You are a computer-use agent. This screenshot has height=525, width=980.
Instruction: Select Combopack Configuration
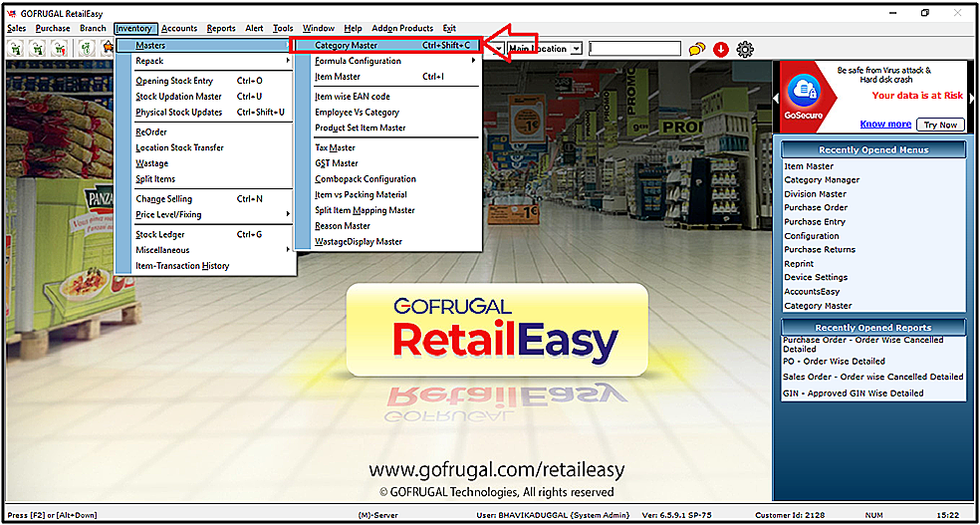click(x=386, y=178)
